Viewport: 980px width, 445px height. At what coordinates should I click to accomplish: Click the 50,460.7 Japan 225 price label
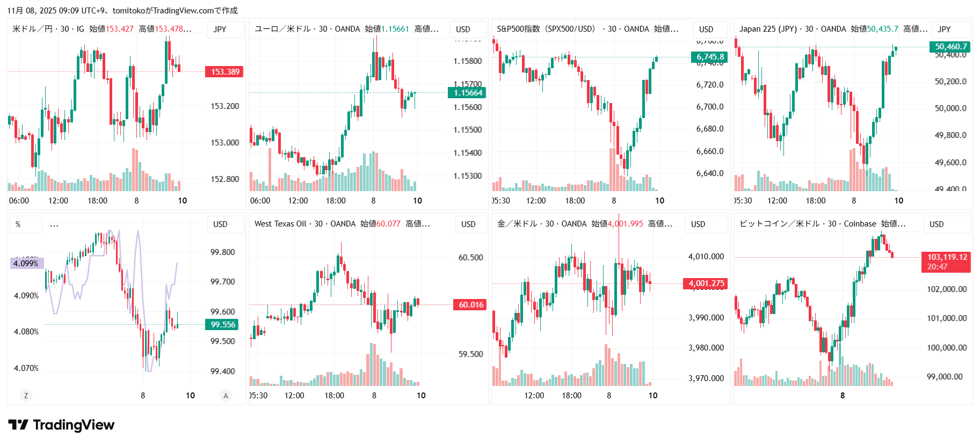(x=950, y=47)
